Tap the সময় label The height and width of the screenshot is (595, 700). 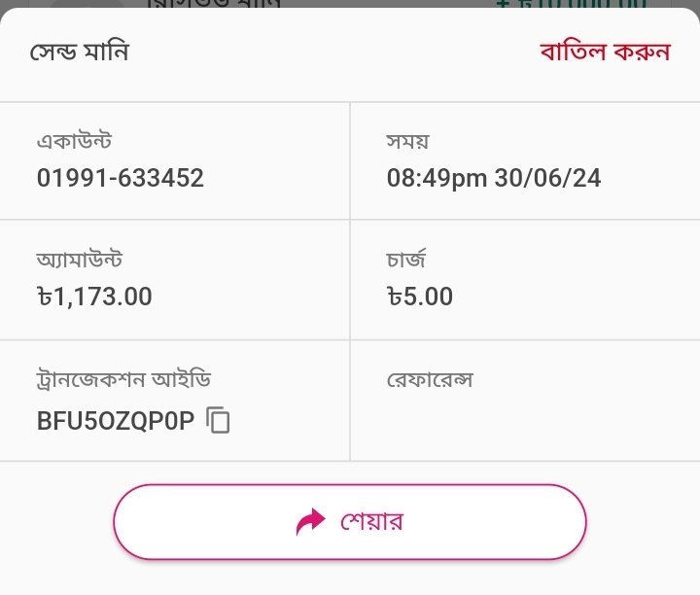[408, 142]
